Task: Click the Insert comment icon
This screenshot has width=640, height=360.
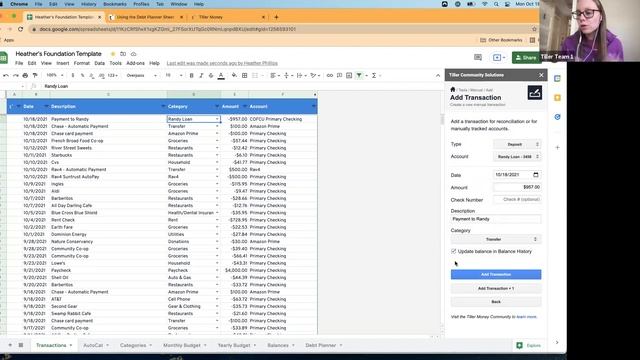Action: click(339, 76)
